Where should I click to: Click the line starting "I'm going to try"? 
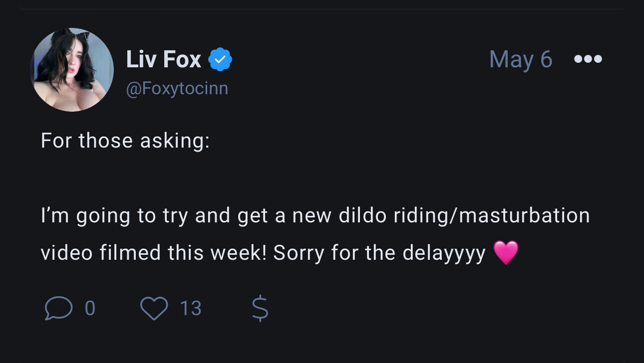pos(315,215)
